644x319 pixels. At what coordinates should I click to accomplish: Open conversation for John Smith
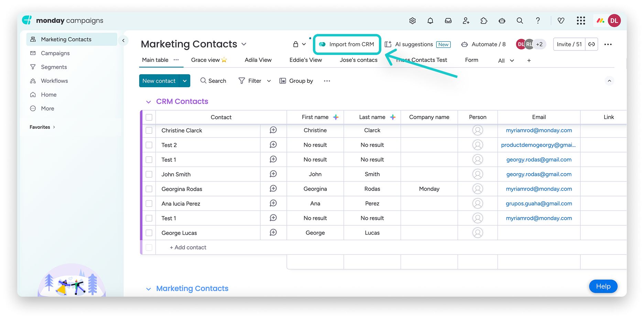(273, 174)
